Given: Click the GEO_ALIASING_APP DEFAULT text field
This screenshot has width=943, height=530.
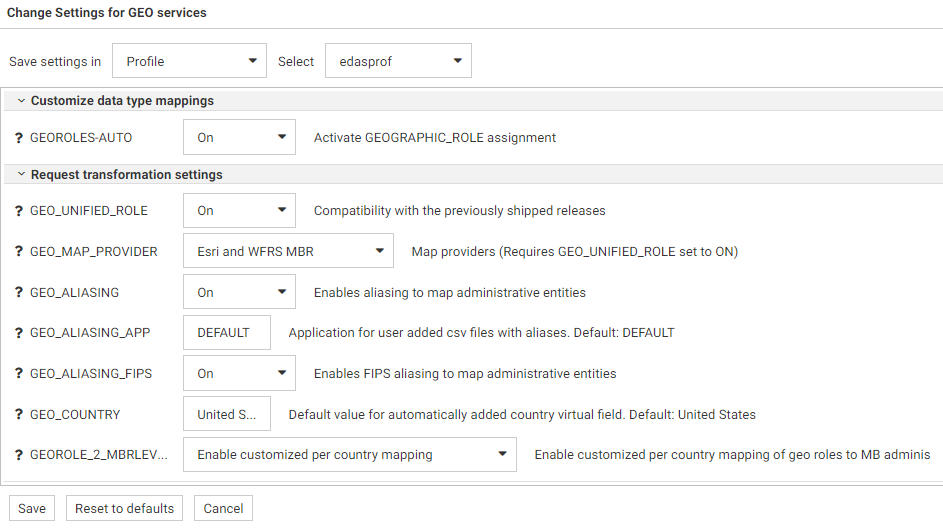Looking at the screenshot, I should point(227,333).
